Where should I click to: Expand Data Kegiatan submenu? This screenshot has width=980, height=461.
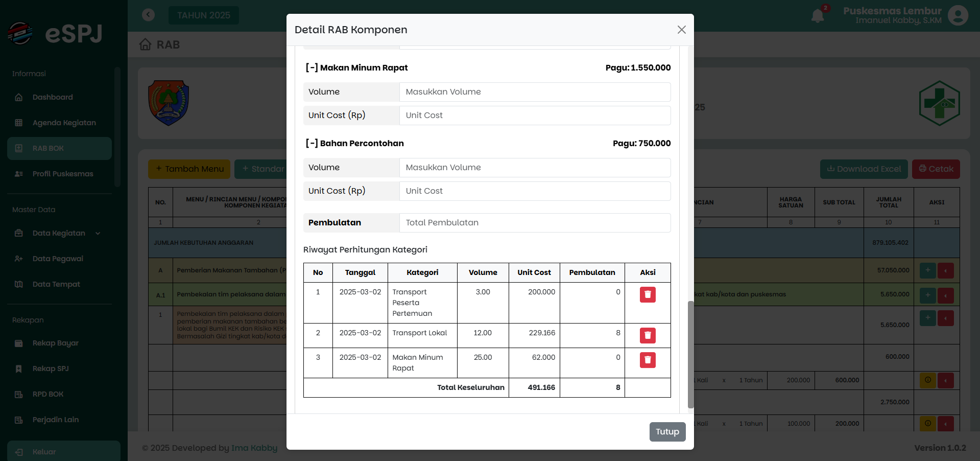[x=59, y=233]
